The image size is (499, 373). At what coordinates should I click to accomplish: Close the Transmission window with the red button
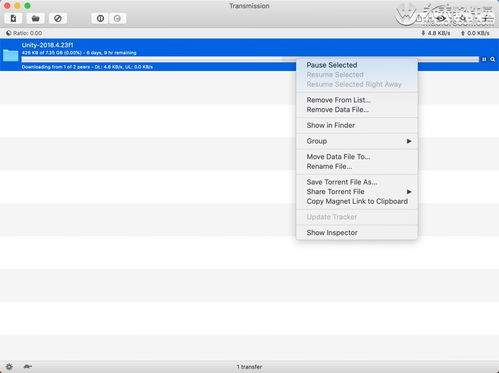[x=7, y=6]
